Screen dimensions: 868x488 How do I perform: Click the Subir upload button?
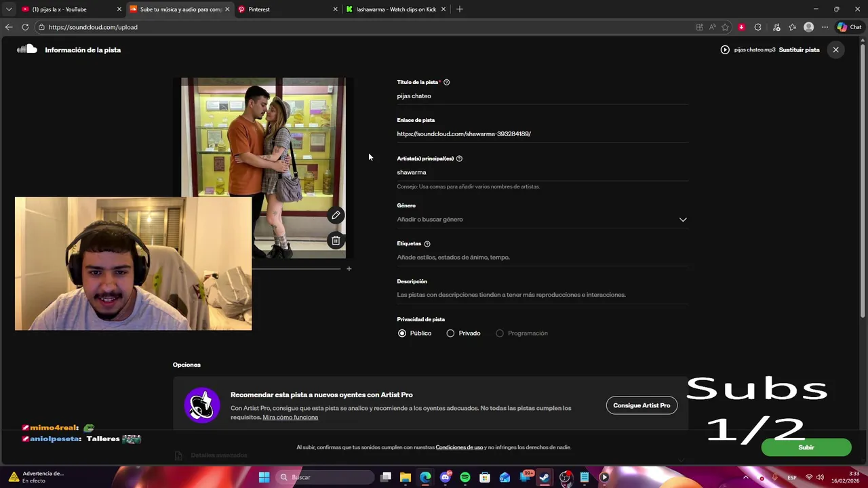[x=806, y=447]
